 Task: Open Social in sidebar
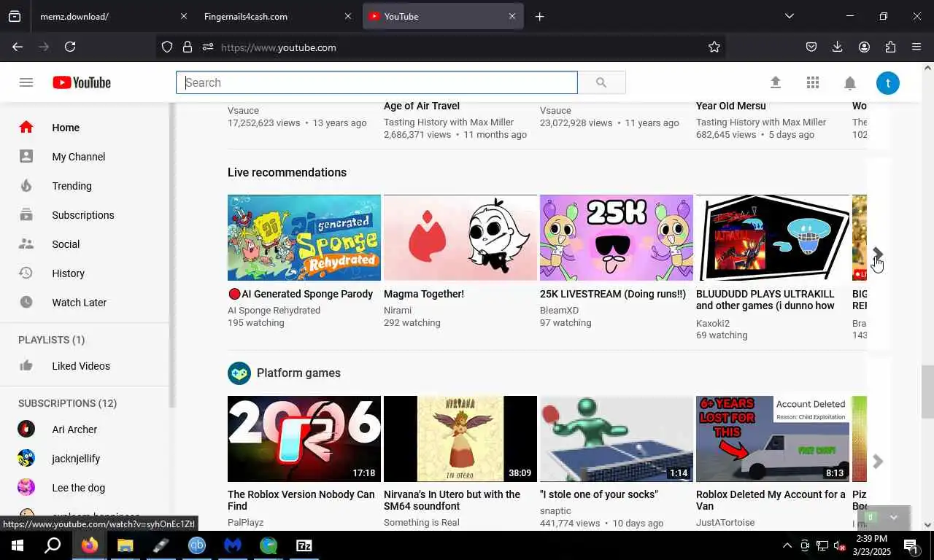coord(66,244)
